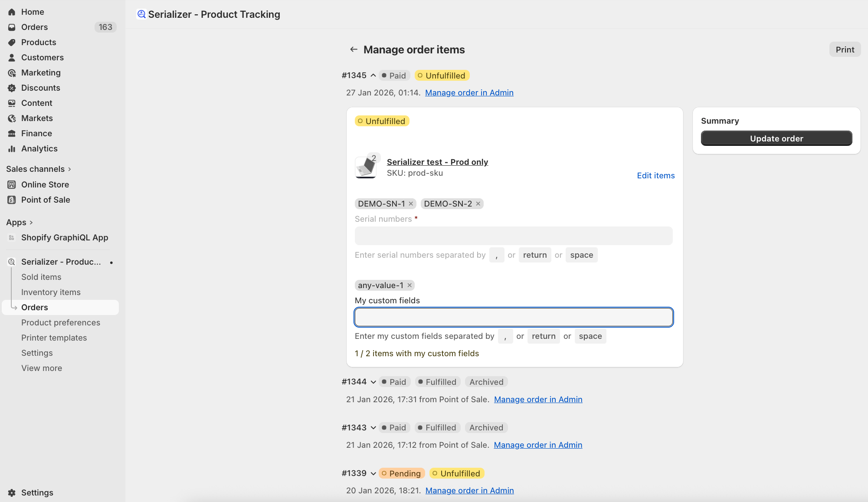The image size is (868, 502).
Task: Remove the DEMO-SN-1 serial tag
Action: tap(411, 203)
